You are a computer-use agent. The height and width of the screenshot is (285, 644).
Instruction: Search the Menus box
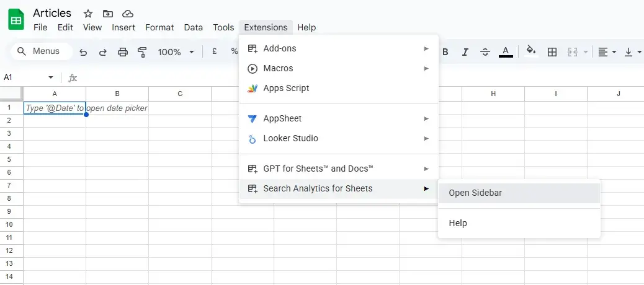pos(42,51)
